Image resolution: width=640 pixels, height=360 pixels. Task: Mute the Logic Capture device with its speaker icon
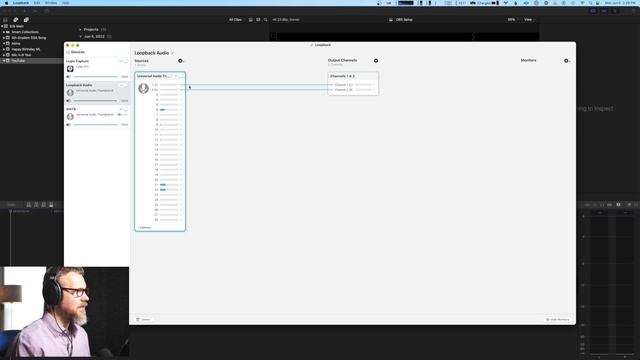click(69, 77)
